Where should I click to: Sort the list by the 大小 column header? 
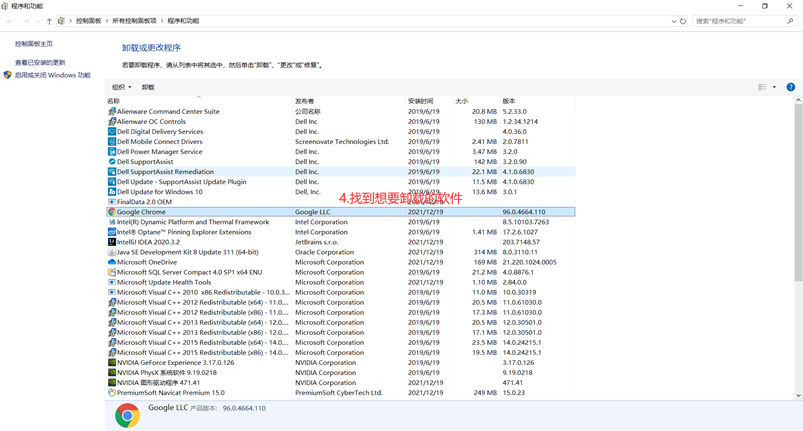[x=476, y=101]
